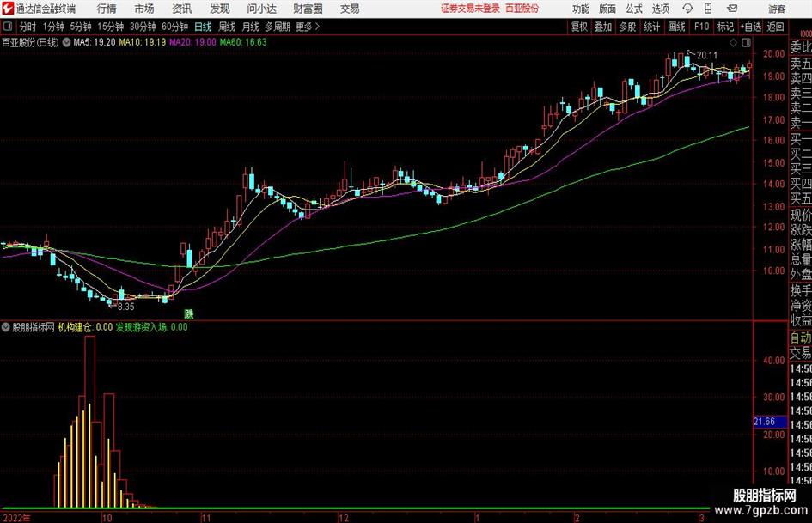The width and height of the screenshot is (812, 523).
Task: Open the 发现 menu
Action: (220, 9)
